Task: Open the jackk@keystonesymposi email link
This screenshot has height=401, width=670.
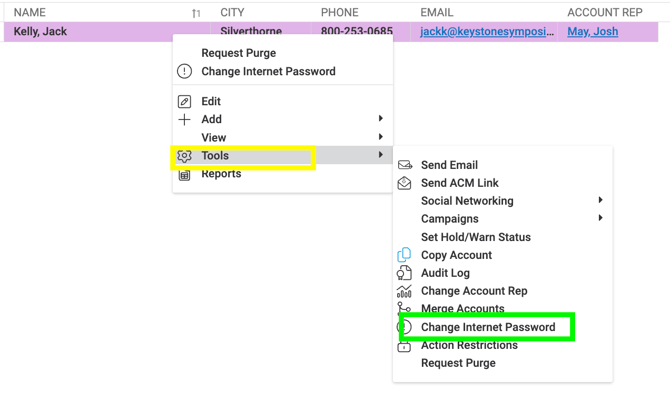Action: 486,32
